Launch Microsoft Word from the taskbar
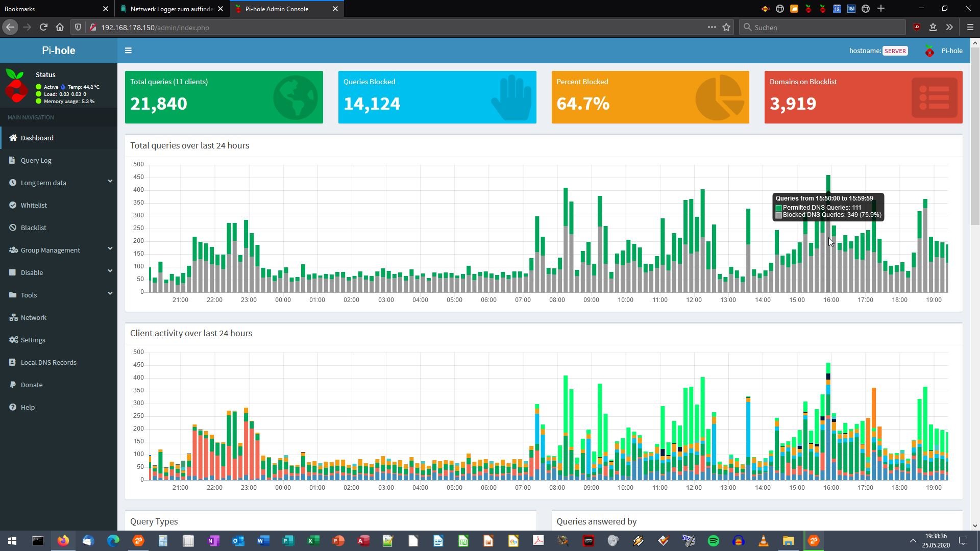 tap(263, 541)
